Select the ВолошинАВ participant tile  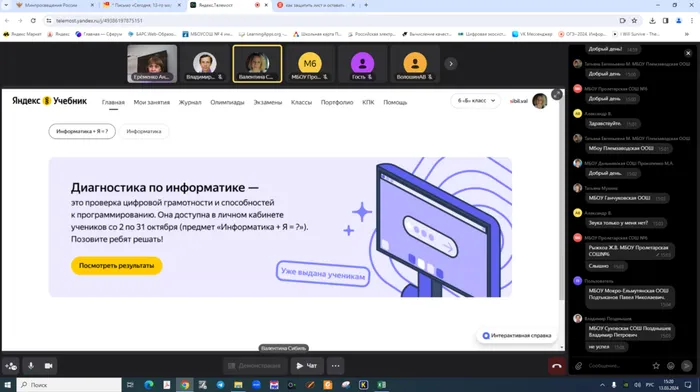coord(415,64)
